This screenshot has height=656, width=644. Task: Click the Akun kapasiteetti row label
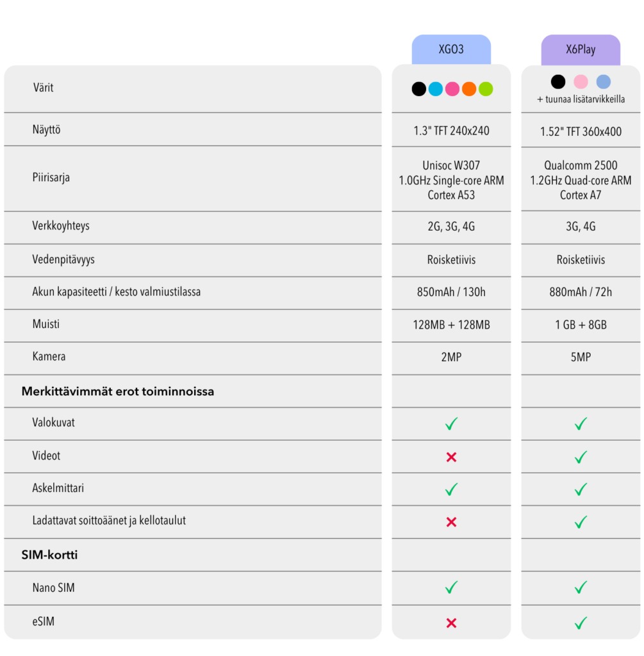tap(116, 292)
